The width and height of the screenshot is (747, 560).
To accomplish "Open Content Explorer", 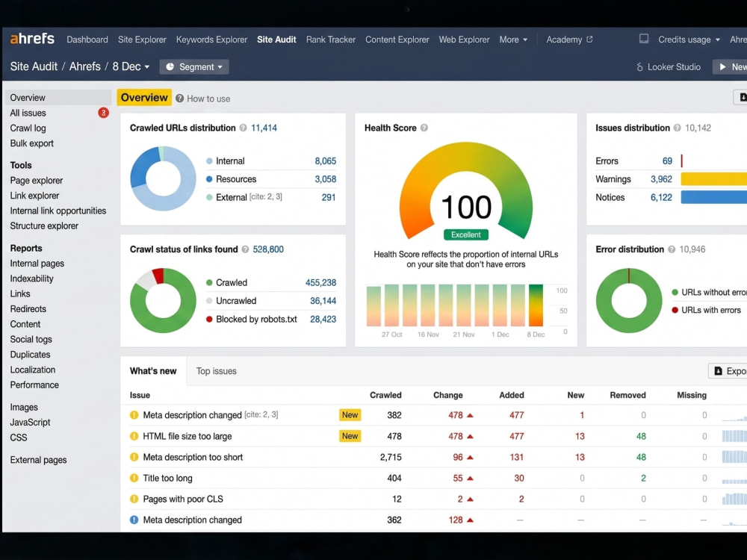I will coord(397,40).
